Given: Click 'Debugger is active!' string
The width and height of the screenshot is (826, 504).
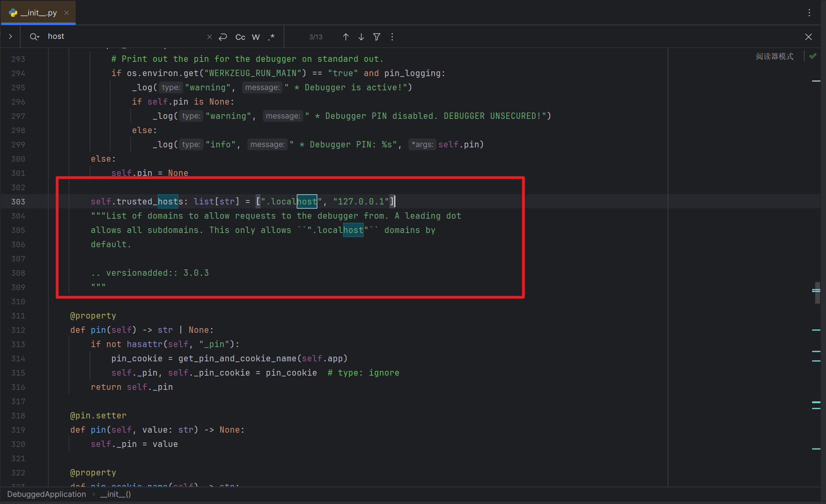Looking at the screenshot, I should point(346,88).
